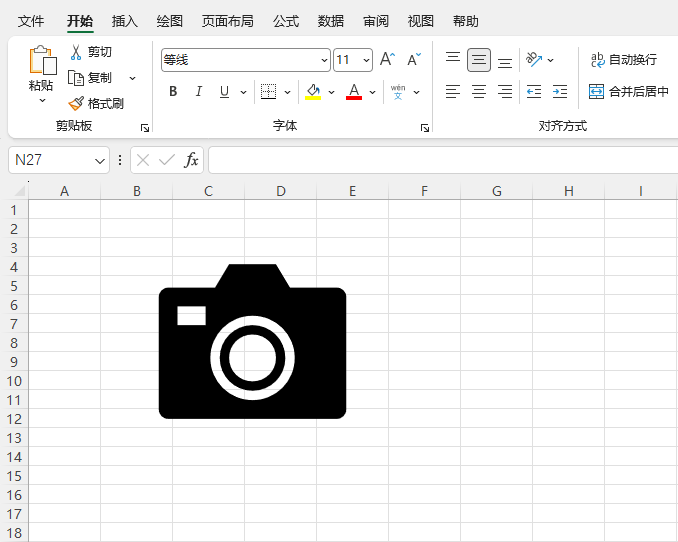The height and width of the screenshot is (542, 678).
Task: Decrease font size with small A
Action: click(x=414, y=59)
